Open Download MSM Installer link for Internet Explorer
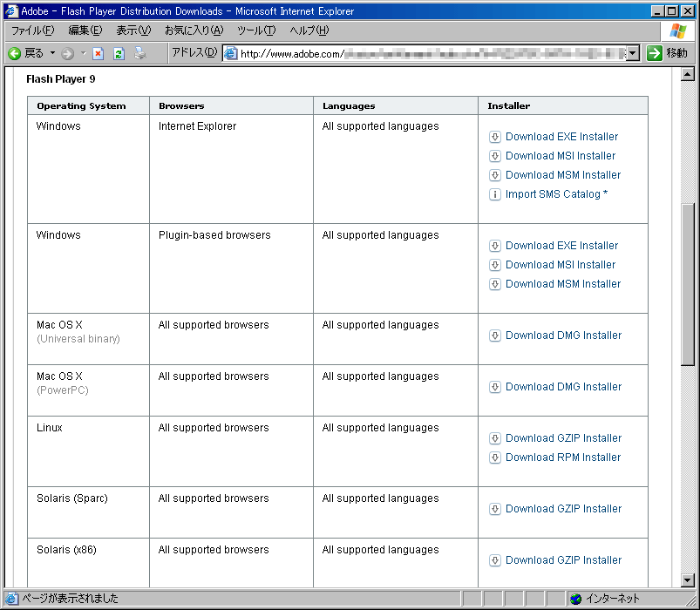The width and height of the screenshot is (700, 610). click(x=563, y=175)
